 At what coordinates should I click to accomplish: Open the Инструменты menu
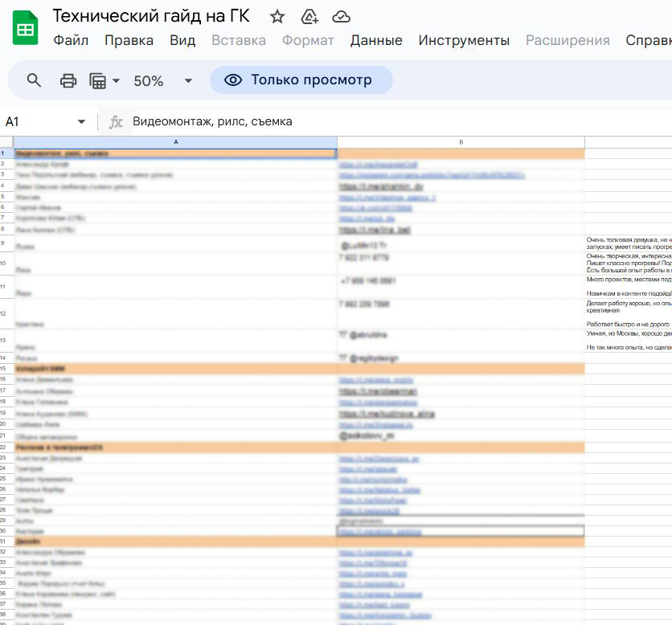click(464, 40)
